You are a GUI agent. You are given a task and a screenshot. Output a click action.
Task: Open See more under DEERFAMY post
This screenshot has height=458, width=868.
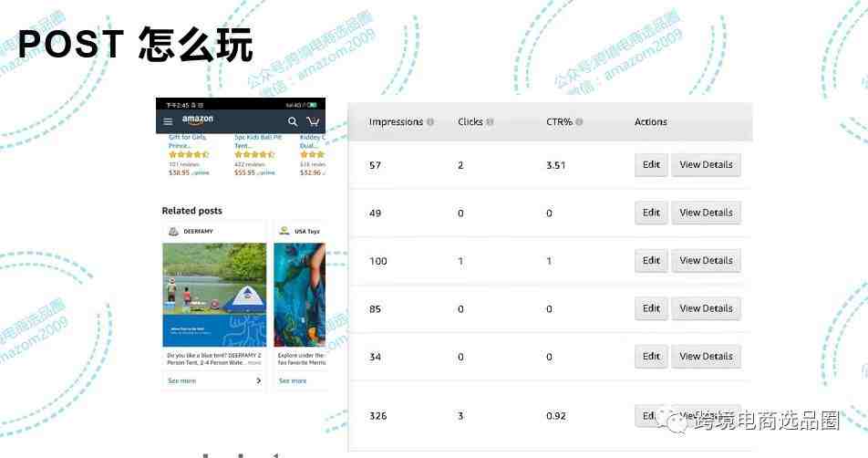181,380
